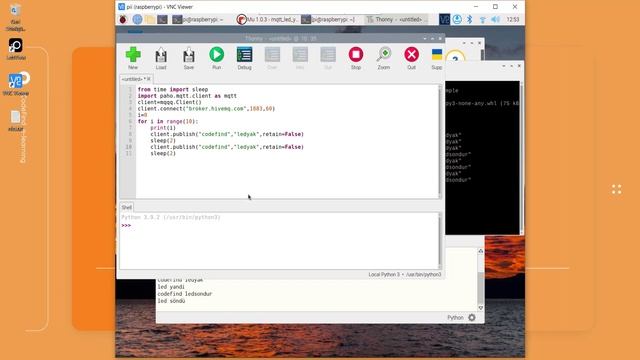Screen dimensions: 640x360
Task: Click the Support Ukraine flag icon
Action: 437,58
